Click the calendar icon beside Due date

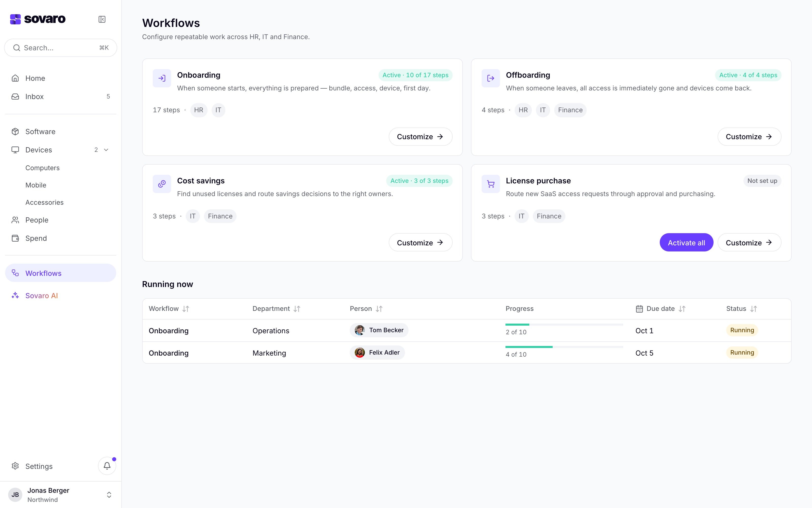click(x=639, y=309)
